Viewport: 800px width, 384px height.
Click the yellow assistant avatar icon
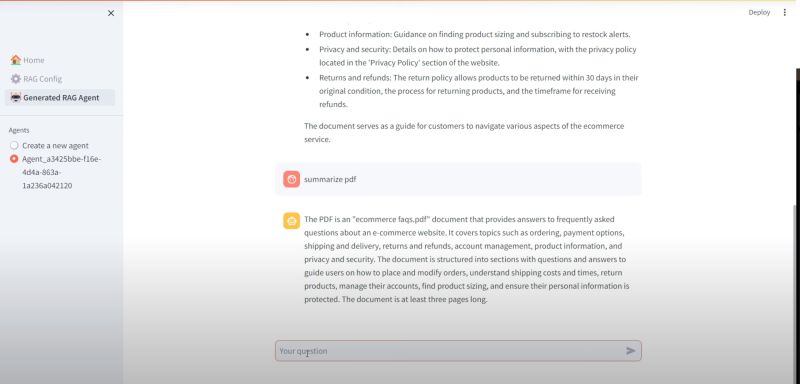(x=291, y=221)
